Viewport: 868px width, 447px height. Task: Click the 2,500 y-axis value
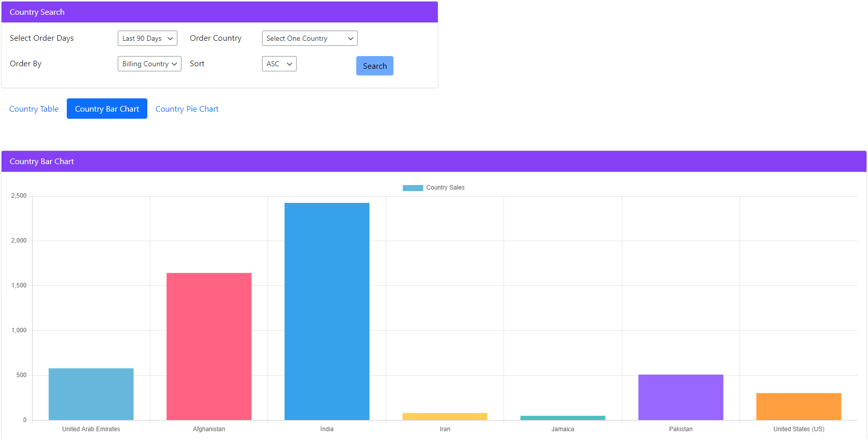click(x=19, y=196)
